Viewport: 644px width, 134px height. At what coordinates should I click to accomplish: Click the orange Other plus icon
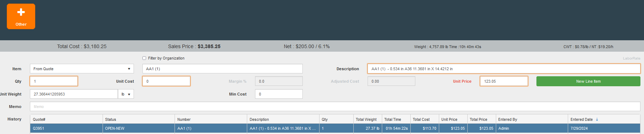(x=21, y=16)
